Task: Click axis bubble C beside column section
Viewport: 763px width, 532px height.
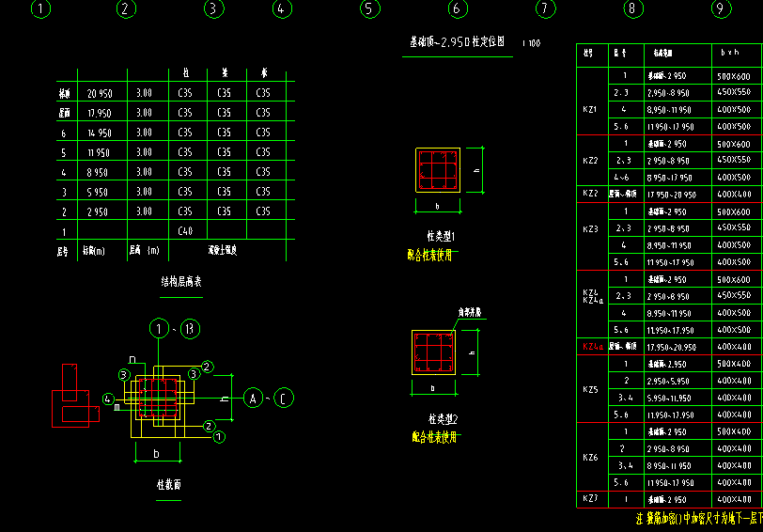Action: click(x=284, y=399)
